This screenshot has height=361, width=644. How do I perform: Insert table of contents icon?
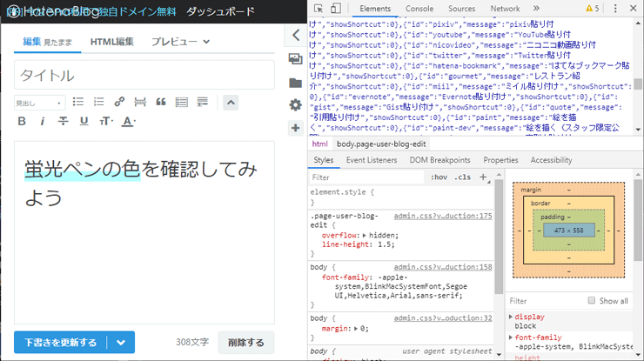point(182,102)
